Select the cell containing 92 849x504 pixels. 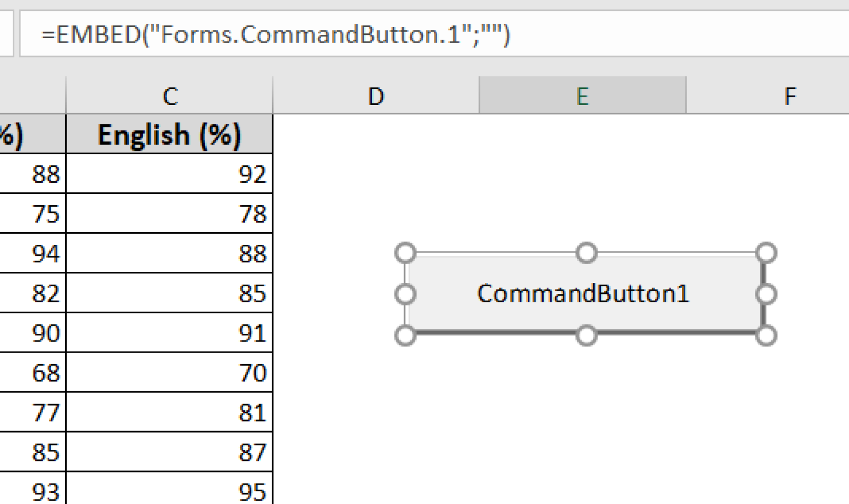[169, 174]
